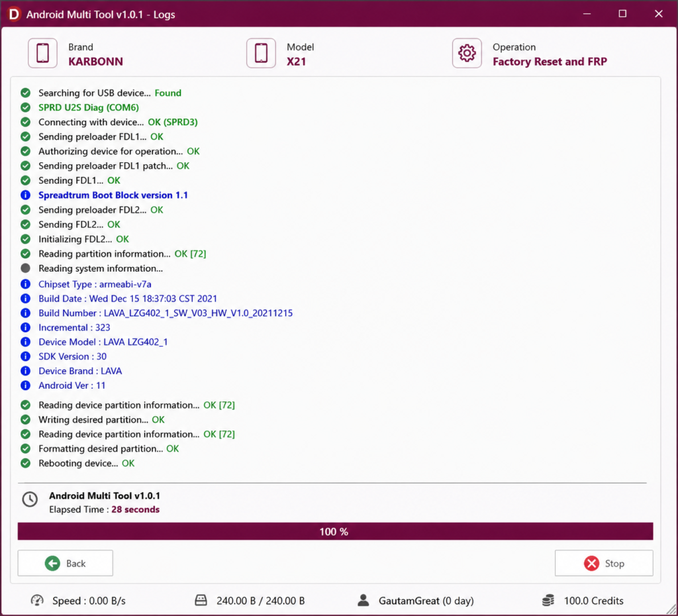678x616 pixels.
Task: Click the Build Number LAVA_LZG402_1 text
Action: point(166,313)
